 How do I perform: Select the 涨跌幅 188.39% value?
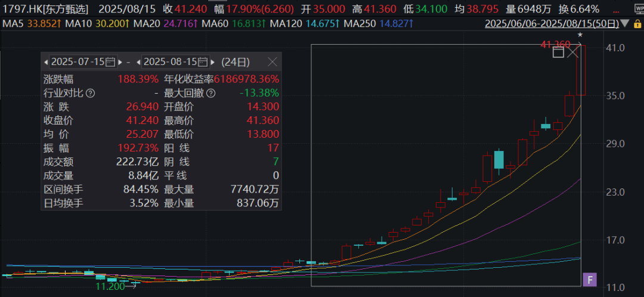(138, 79)
